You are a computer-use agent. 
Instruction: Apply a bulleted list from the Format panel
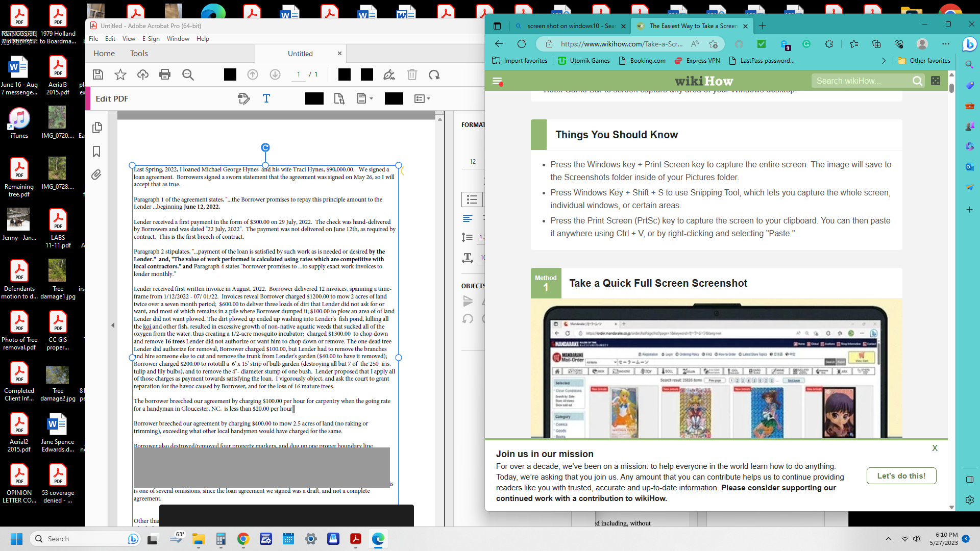pyautogui.click(x=472, y=199)
